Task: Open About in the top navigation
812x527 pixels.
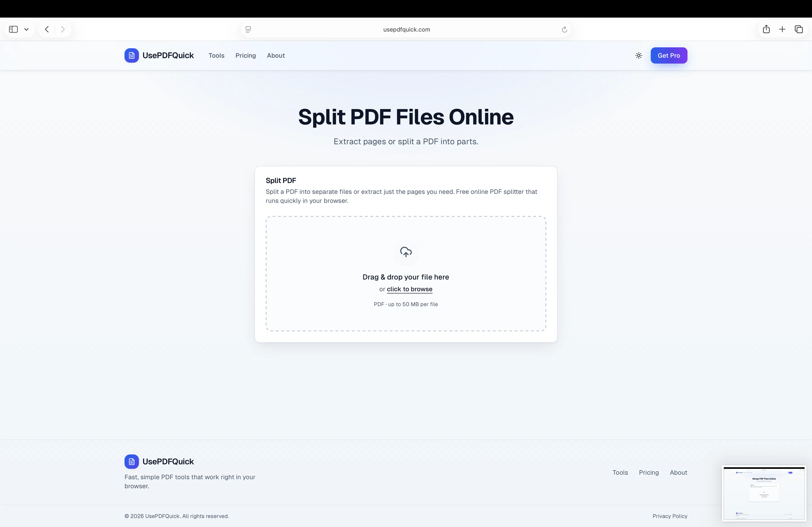Action: pos(276,56)
